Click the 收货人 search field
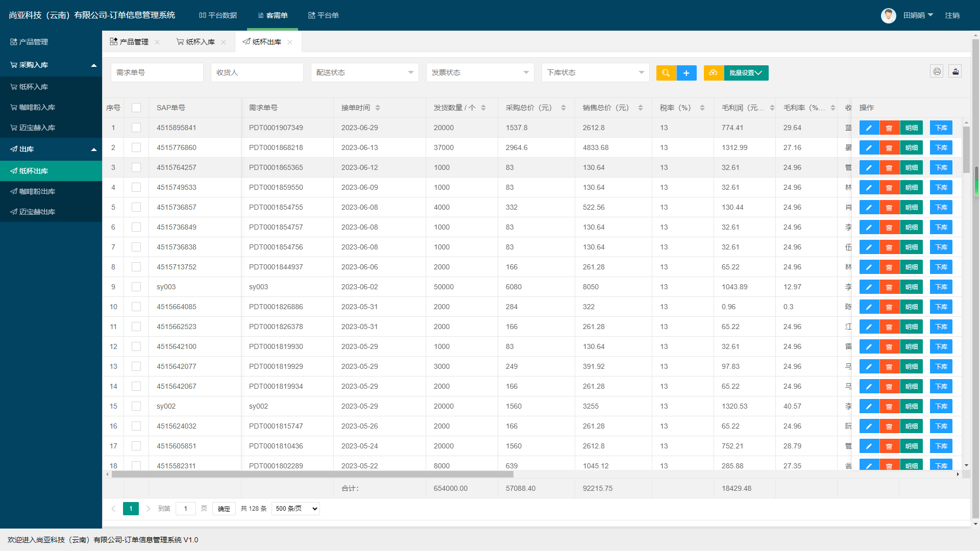Viewport: 980px width, 551px height. 257,72
